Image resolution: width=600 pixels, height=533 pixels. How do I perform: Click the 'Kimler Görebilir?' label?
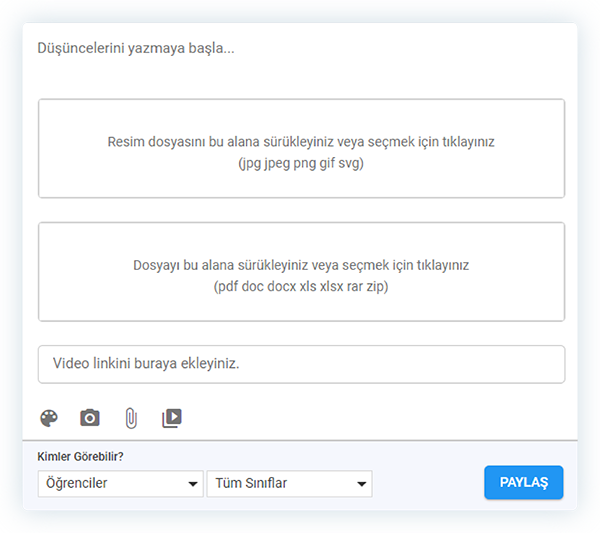(87, 457)
